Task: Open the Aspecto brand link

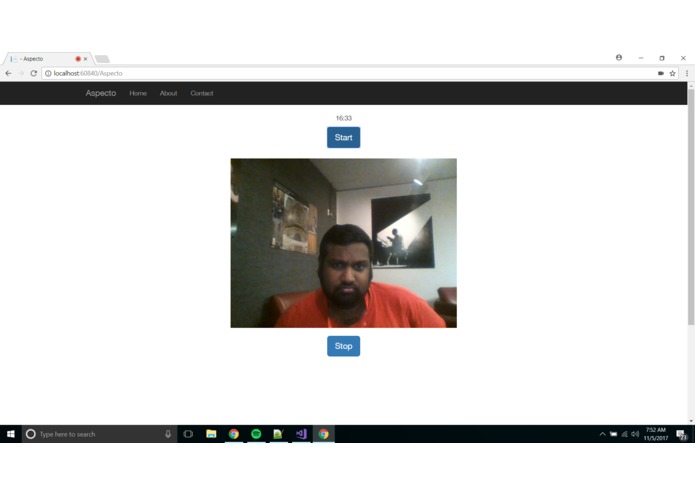Action: click(x=101, y=93)
